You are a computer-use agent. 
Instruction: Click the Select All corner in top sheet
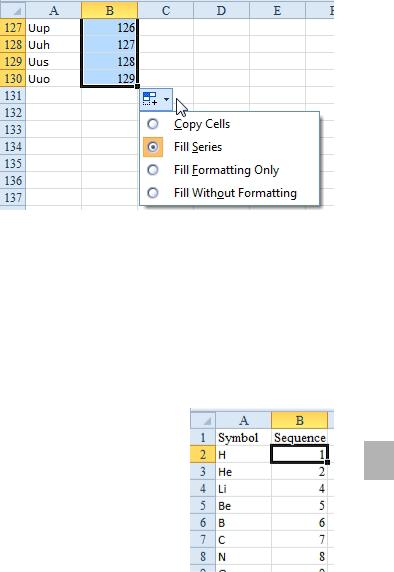tap(13, 10)
